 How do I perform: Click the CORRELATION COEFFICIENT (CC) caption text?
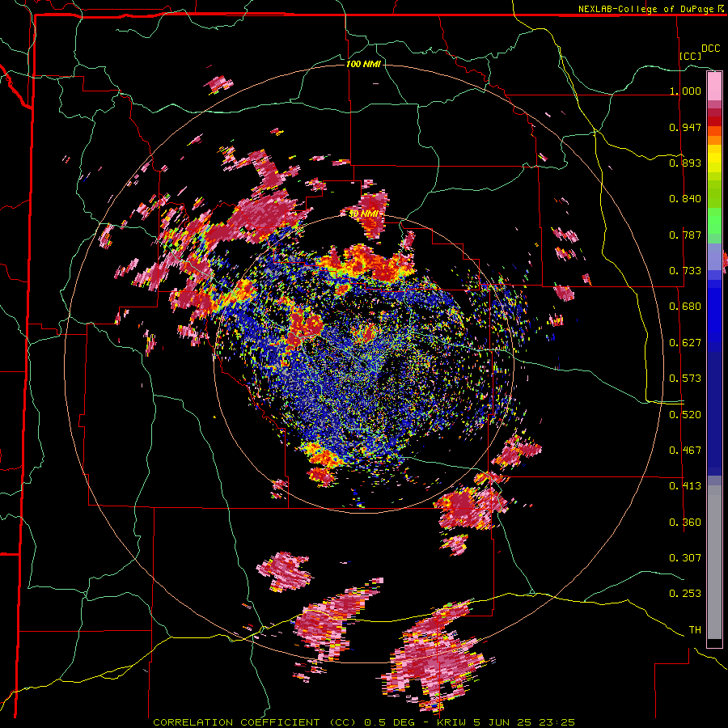255,722
